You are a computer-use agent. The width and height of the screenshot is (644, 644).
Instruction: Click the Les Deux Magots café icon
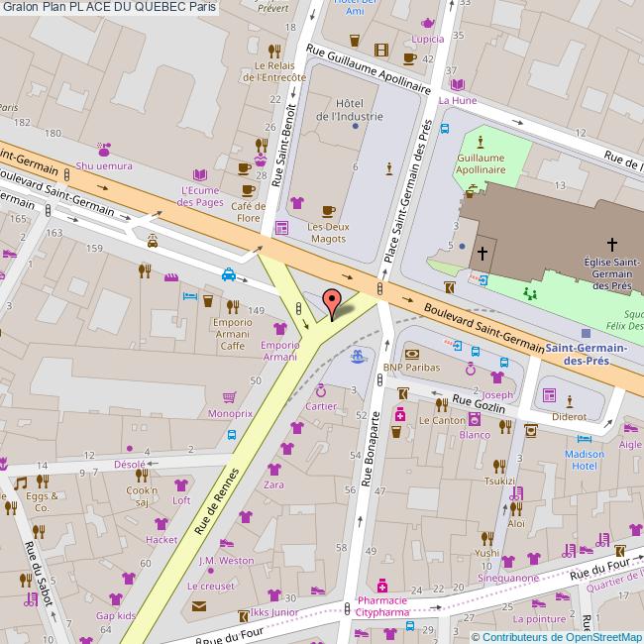(x=329, y=210)
